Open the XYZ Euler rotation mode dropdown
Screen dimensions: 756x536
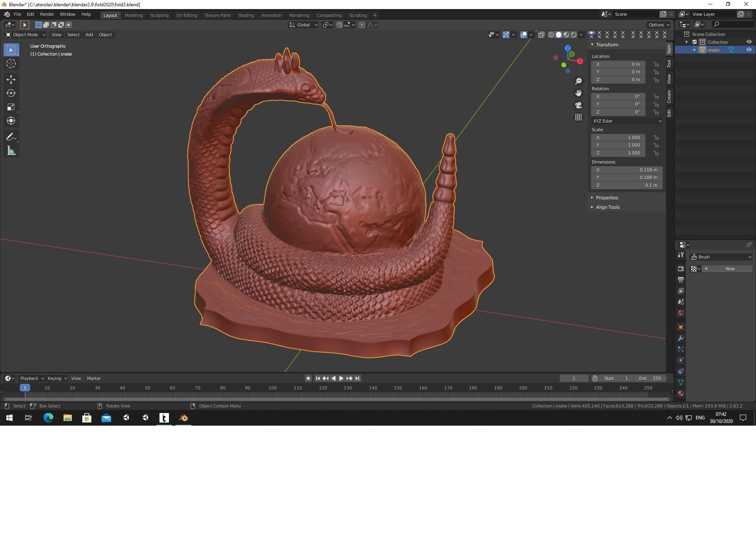[x=627, y=121]
